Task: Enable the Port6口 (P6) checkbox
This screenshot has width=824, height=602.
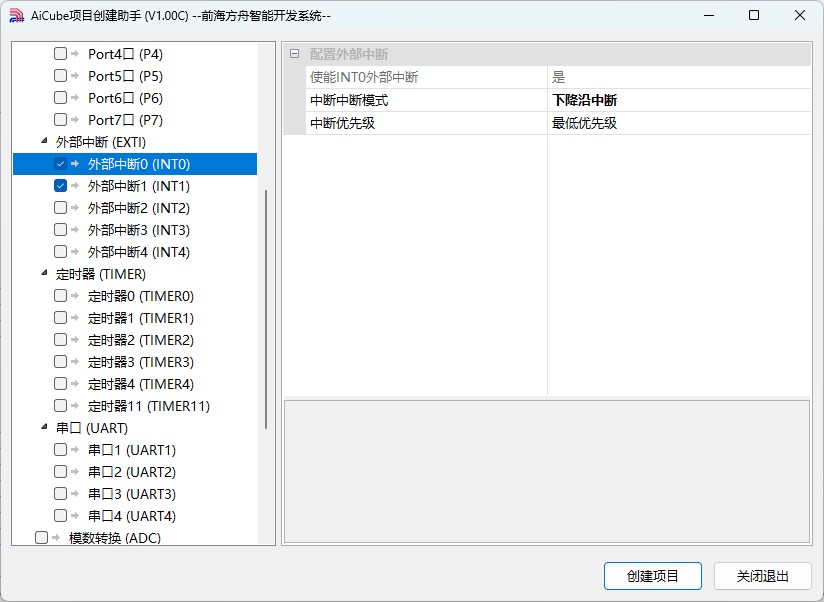Action: (x=60, y=98)
